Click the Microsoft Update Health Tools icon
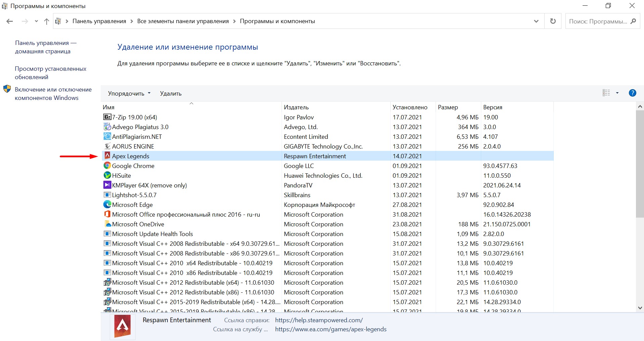 (x=107, y=234)
